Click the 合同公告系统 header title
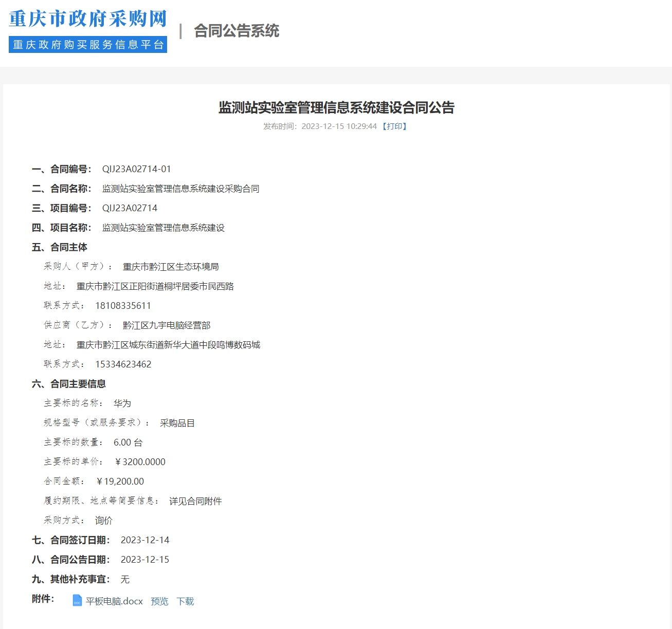672x629 pixels. (237, 31)
